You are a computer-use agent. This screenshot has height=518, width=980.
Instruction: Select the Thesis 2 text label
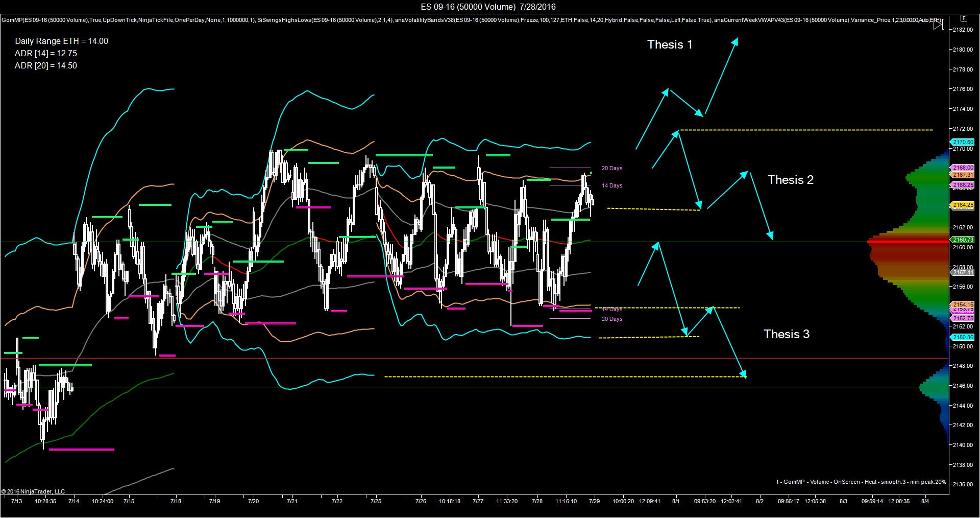coord(791,180)
